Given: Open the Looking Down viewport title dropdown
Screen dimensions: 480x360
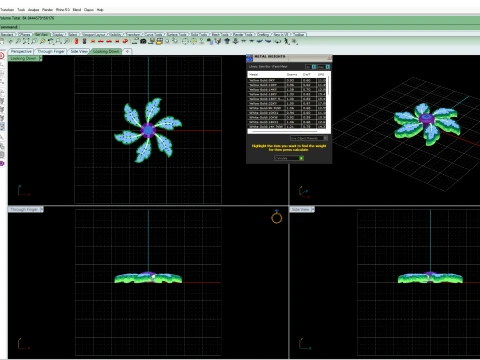Looking at the screenshot, I should pyautogui.click(x=41, y=58).
